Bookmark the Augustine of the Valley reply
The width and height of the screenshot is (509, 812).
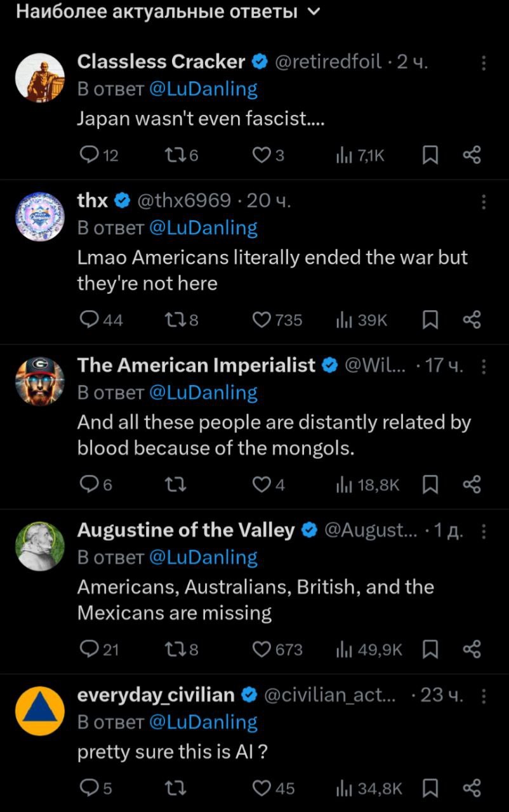click(x=430, y=650)
